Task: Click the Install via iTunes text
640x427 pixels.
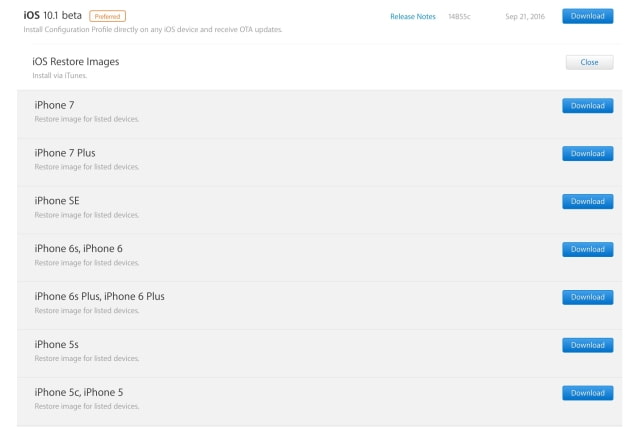Action: 60,76
